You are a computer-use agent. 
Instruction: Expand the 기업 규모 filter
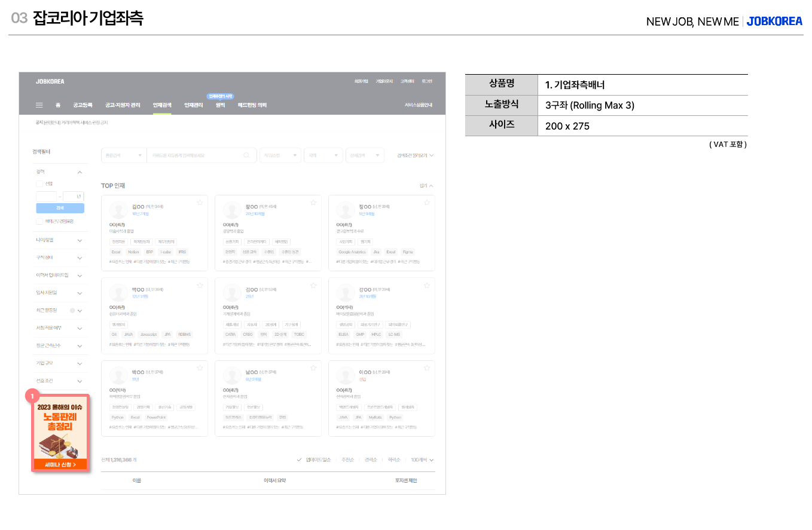click(80, 363)
